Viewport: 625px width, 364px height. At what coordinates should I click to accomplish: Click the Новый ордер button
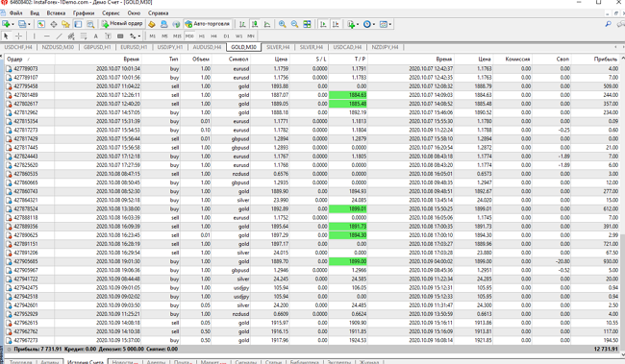coord(122,24)
